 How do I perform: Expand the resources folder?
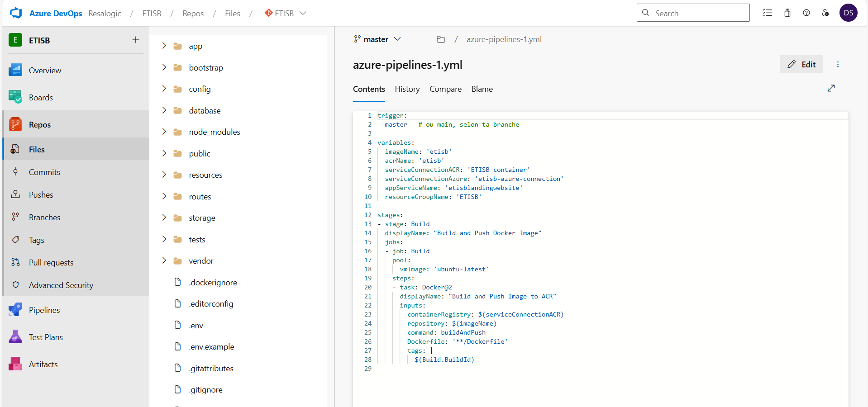pos(164,175)
